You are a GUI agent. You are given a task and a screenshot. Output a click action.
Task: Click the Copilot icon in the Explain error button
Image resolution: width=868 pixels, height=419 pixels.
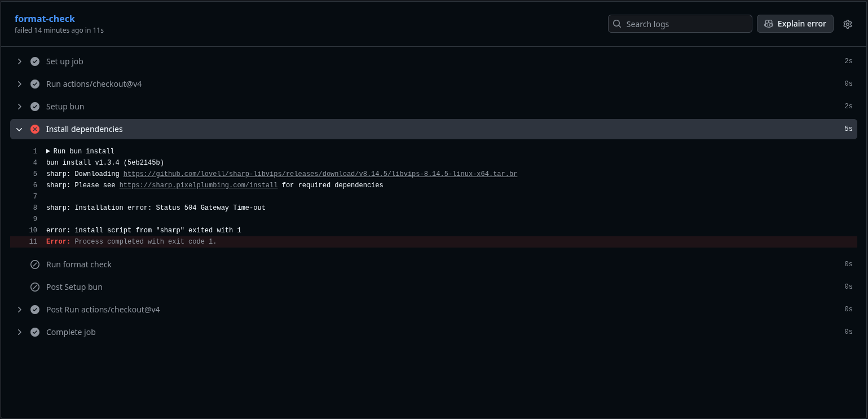tap(769, 23)
